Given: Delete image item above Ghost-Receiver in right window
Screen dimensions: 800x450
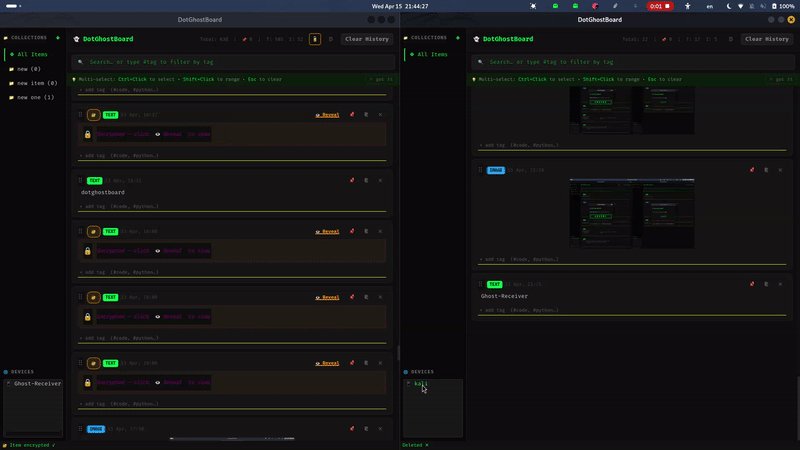Looking at the screenshot, I should pos(781,170).
